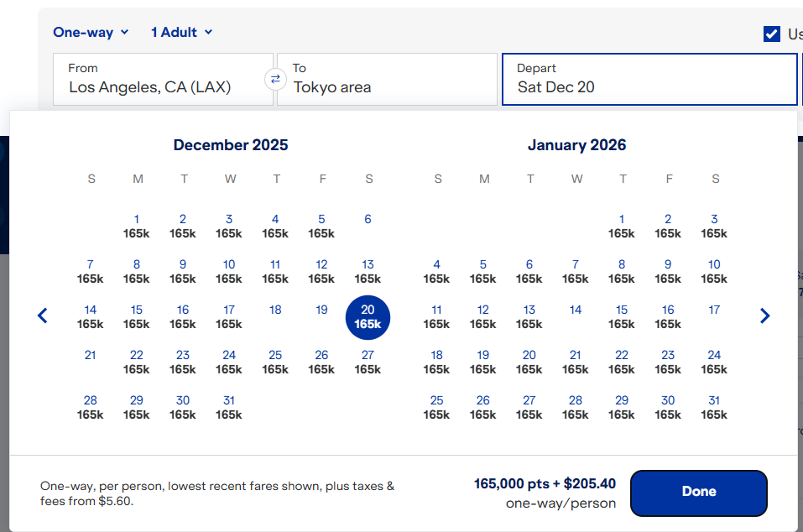The height and width of the screenshot is (532, 803).
Task: Open the One-way trip type dropdown
Action: tap(91, 32)
